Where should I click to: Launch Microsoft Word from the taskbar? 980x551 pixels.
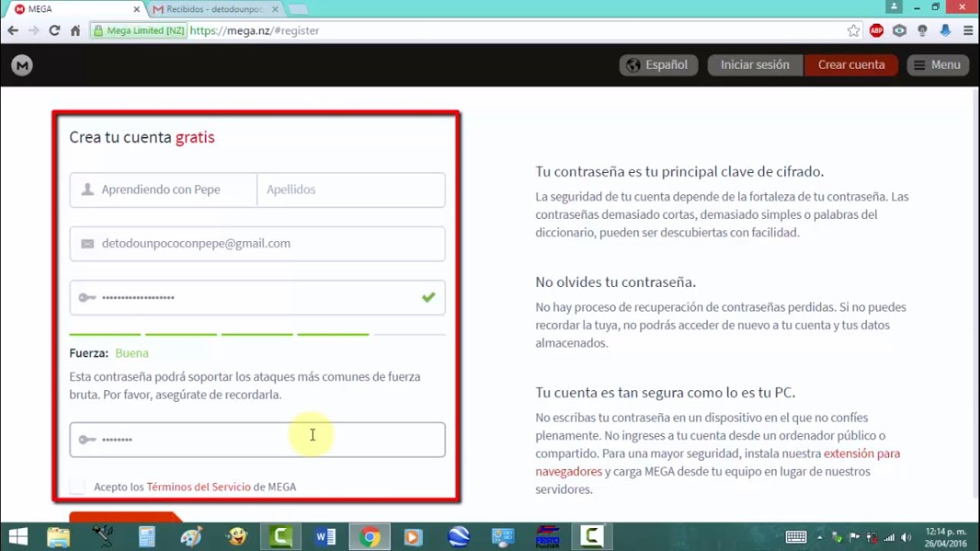click(x=325, y=536)
